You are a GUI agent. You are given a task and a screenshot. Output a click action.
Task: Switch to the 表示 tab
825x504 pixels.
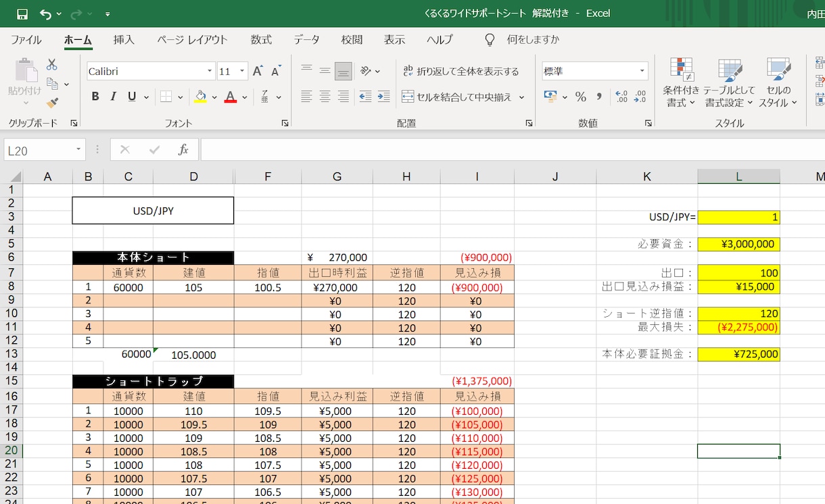tap(394, 40)
